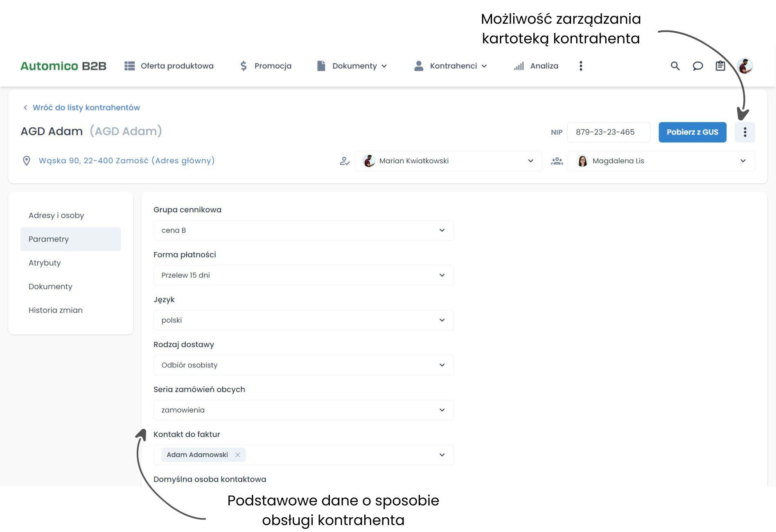
Task: Open contractor card three-dot menu
Action: [744, 132]
